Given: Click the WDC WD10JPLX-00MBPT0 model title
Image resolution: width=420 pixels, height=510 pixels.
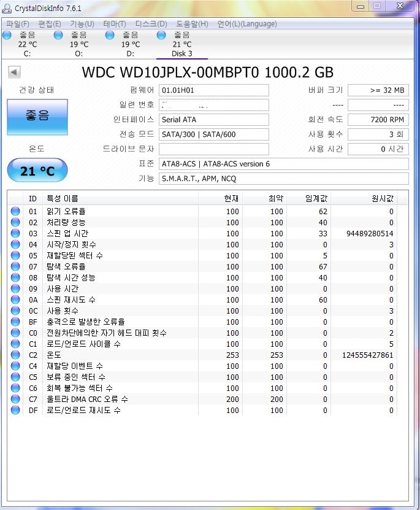Looking at the screenshot, I should coord(208,72).
